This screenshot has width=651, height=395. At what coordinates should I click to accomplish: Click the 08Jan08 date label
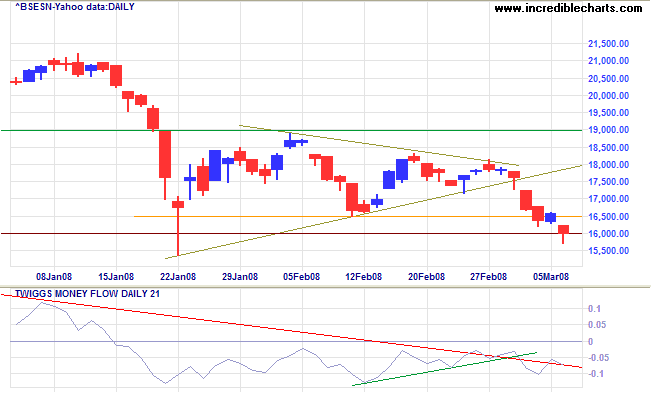pyautogui.click(x=54, y=277)
